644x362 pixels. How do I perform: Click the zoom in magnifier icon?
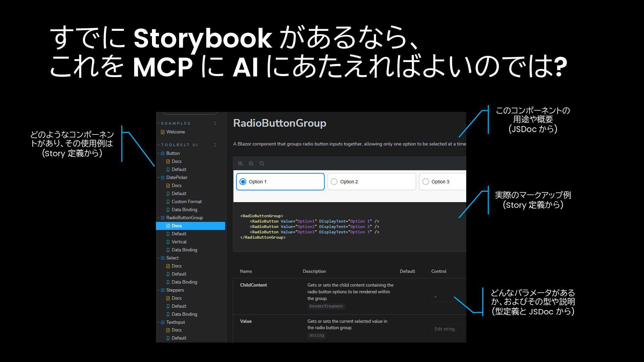(x=240, y=164)
